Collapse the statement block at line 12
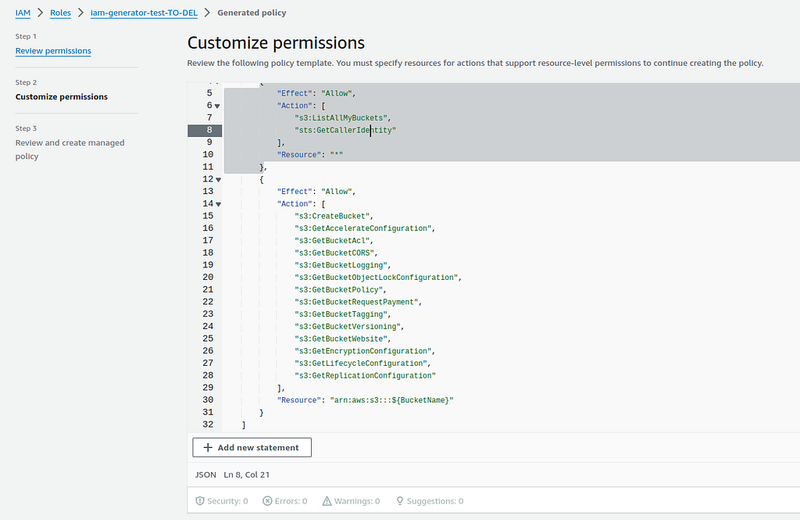The width and height of the screenshot is (800, 520). 218,180
